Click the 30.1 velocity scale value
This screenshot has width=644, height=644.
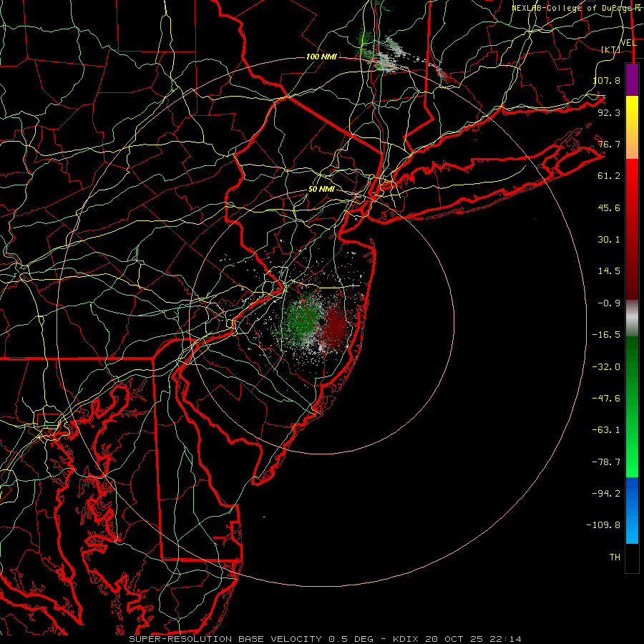click(x=609, y=240)
